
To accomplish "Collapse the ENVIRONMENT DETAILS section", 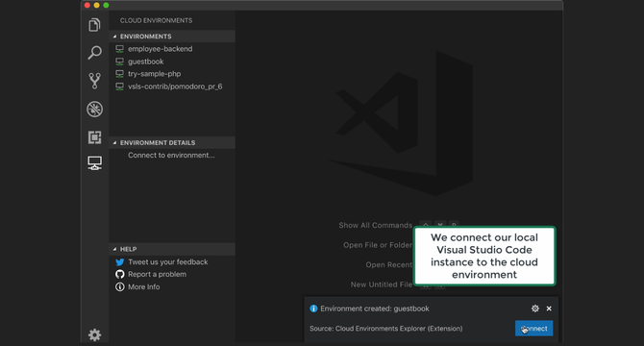I will click(172, 142).
